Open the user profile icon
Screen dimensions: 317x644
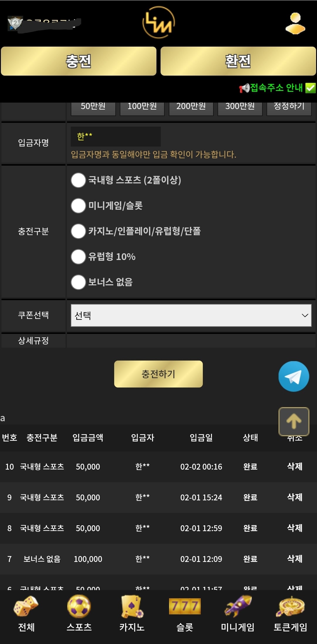(295, 23)
